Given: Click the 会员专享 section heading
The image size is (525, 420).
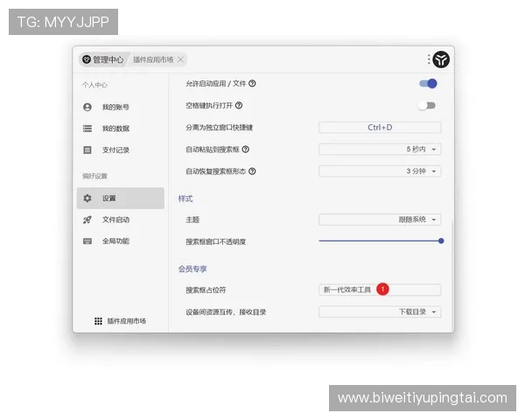Looking at the screenshot, I should [192, 269].
